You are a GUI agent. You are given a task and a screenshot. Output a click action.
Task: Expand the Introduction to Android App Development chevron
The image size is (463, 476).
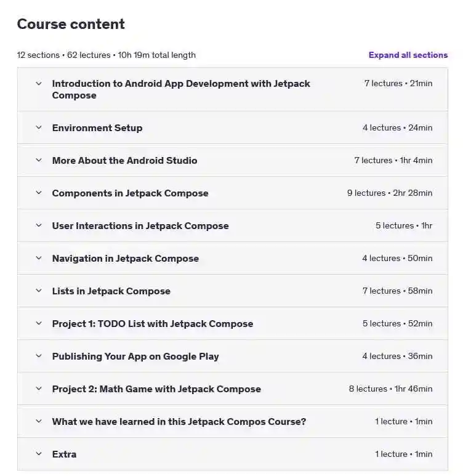[39, 83]
